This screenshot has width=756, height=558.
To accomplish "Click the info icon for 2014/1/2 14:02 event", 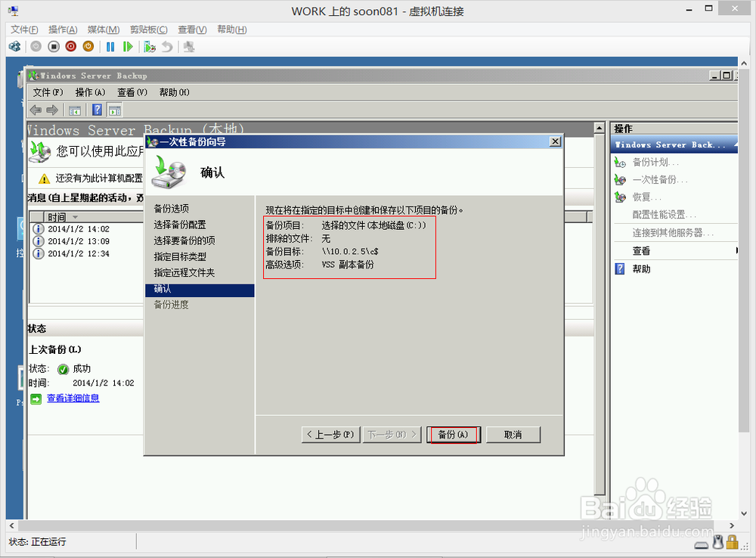I will (x=38, y=228).
